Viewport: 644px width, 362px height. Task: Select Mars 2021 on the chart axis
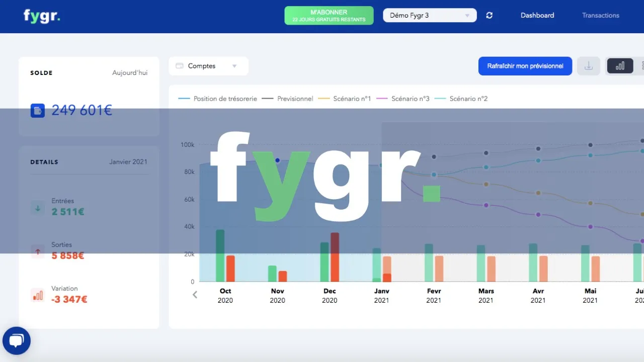tap(486, 296)
